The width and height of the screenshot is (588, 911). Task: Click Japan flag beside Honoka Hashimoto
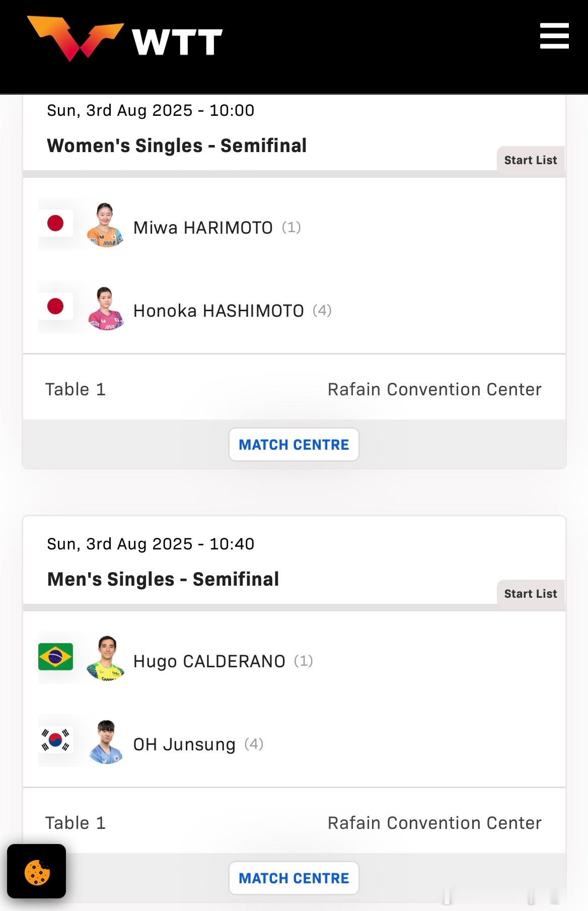[x=55, y=306]
